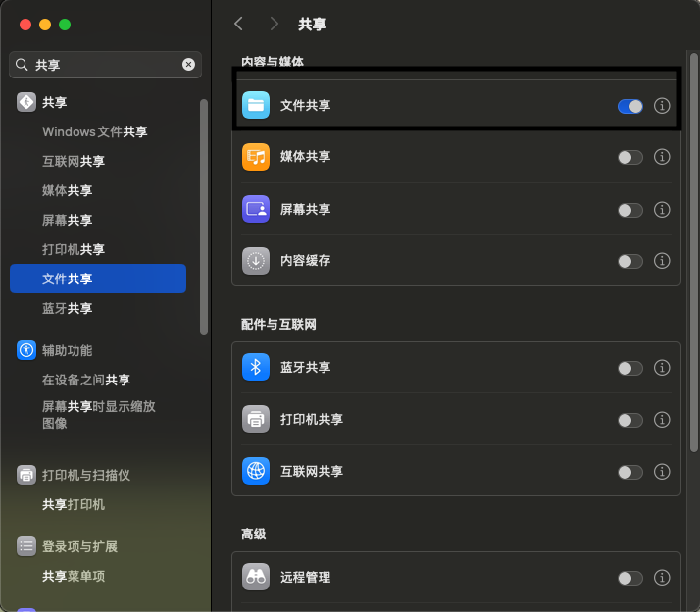Enable the 媒体共享 switch
Screen dimensions: 700x612
tap(630, 157)
